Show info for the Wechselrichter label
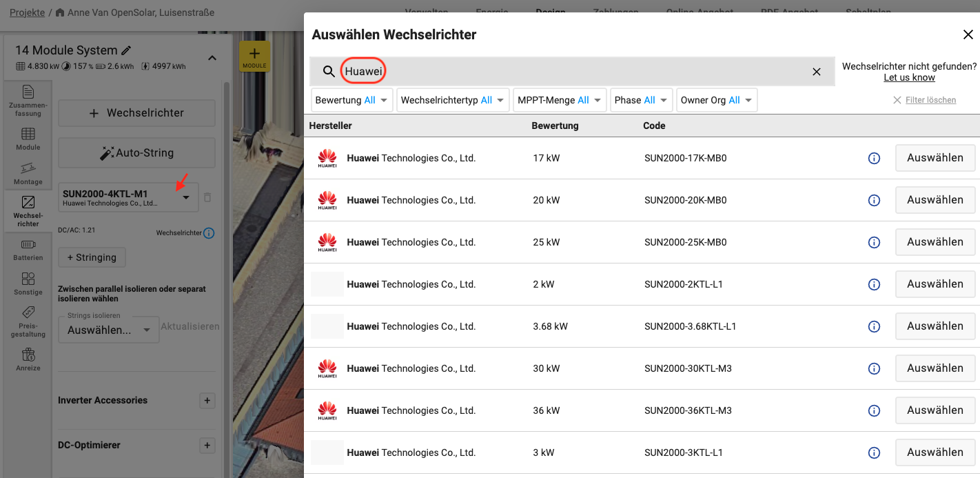The image size is (980, 478). tap(210, 233)
